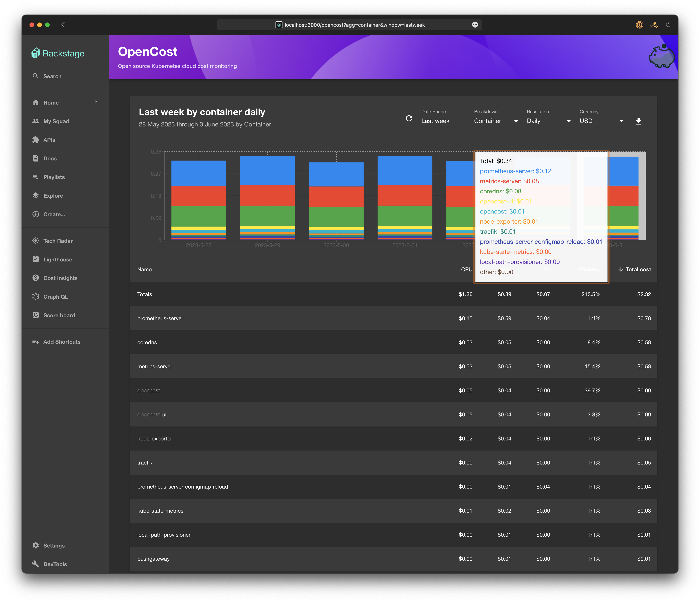700x602 pixels.
Task: Click the Cost Insights dollar icon
Action: click(x=36, y=278)
